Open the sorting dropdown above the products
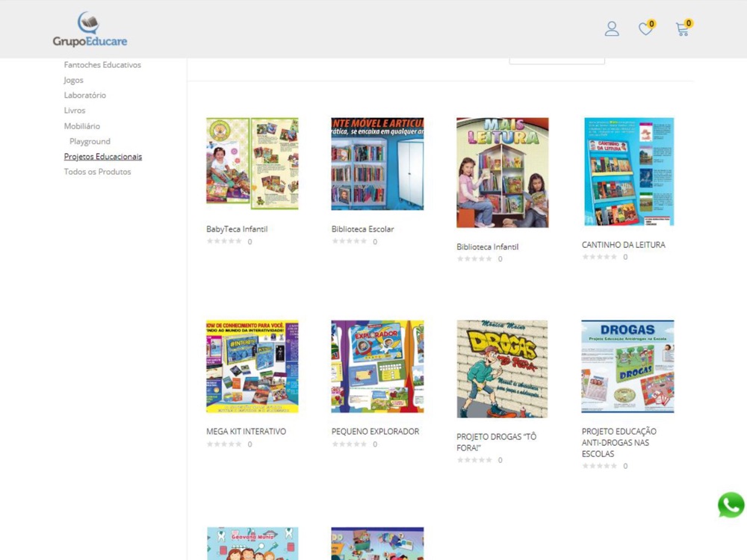The image size is (747, 560). (557, 61)
